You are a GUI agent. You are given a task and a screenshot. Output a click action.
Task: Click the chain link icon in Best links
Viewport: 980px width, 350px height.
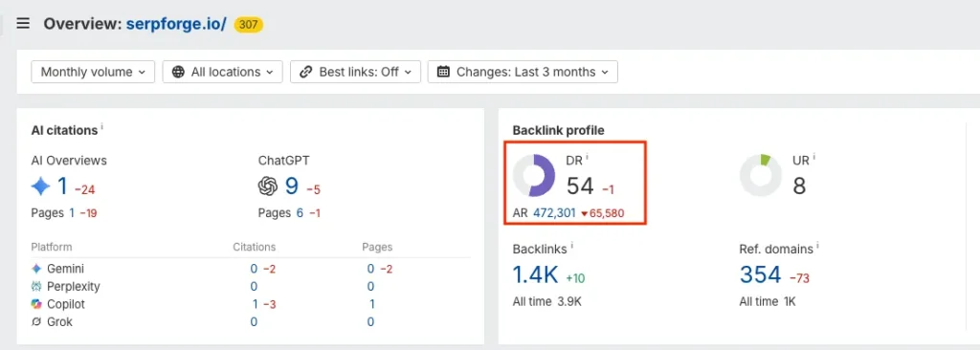click(x=305, y=72)
